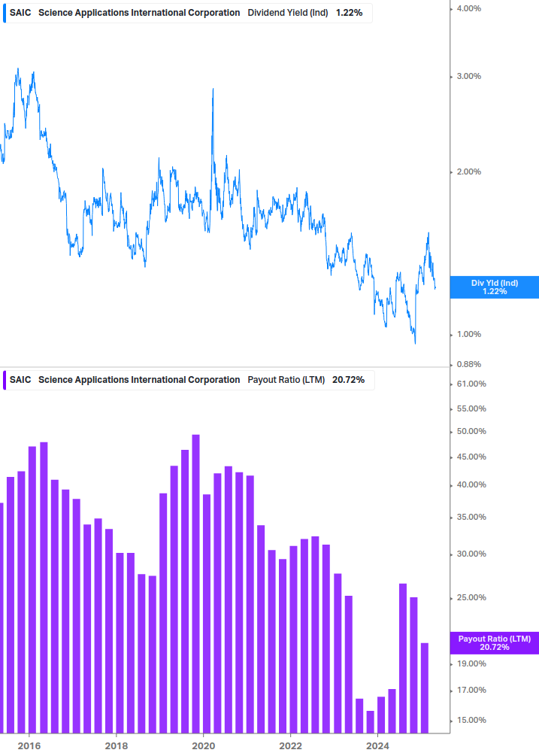The height and width of the screenshot is (756, 539).
Task: Click the blue Dividend Yield legend color bar
Action: pos(5,13)
